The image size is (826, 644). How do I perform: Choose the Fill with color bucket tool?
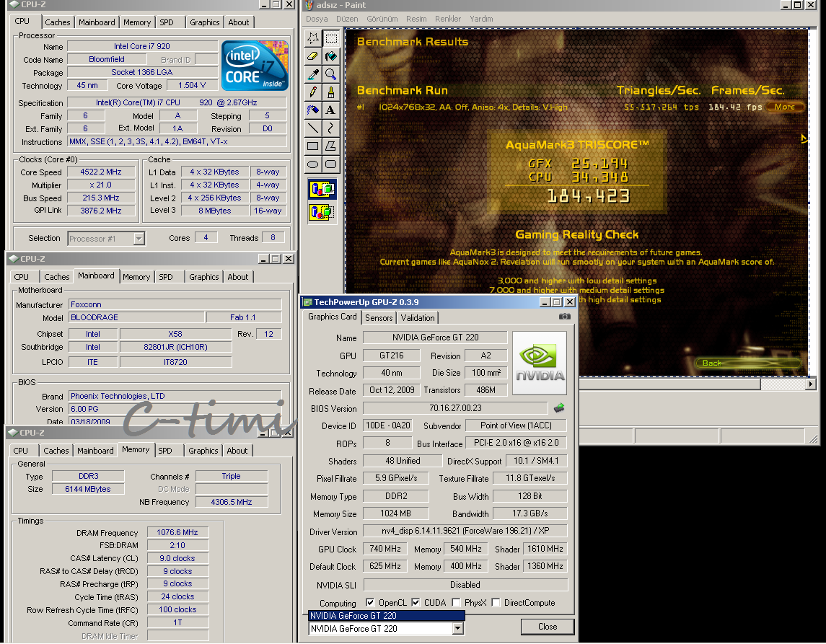(x=331, y=56)
